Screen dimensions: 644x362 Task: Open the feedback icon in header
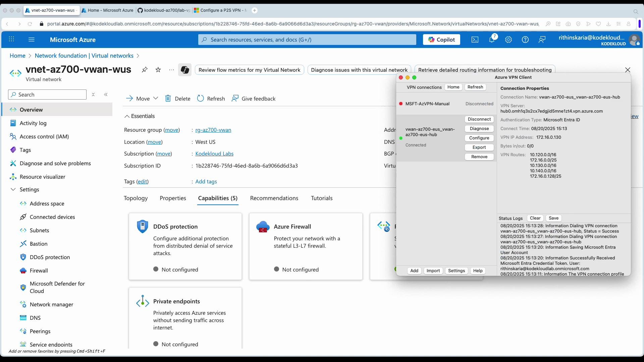click(542, 40)
